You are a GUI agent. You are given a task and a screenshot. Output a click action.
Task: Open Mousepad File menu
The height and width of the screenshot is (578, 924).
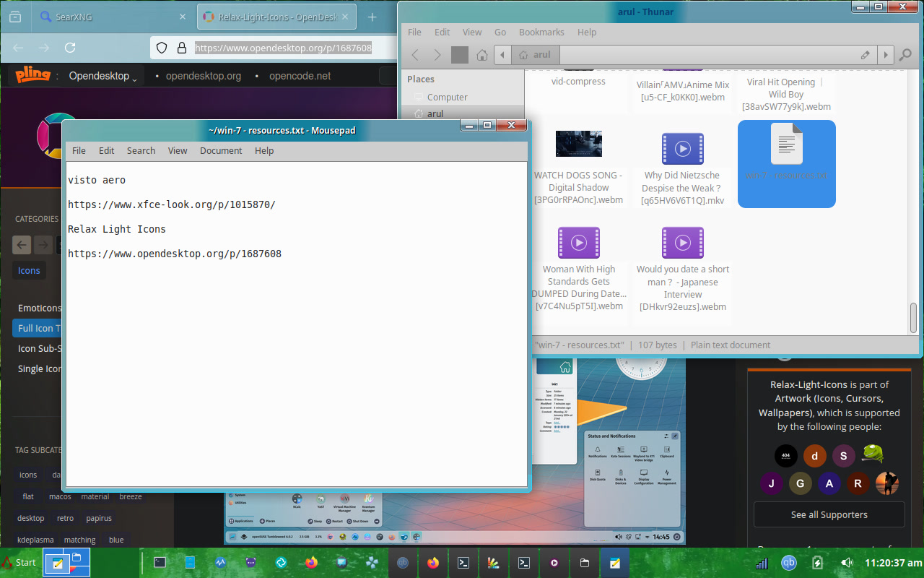pos(79,150)
